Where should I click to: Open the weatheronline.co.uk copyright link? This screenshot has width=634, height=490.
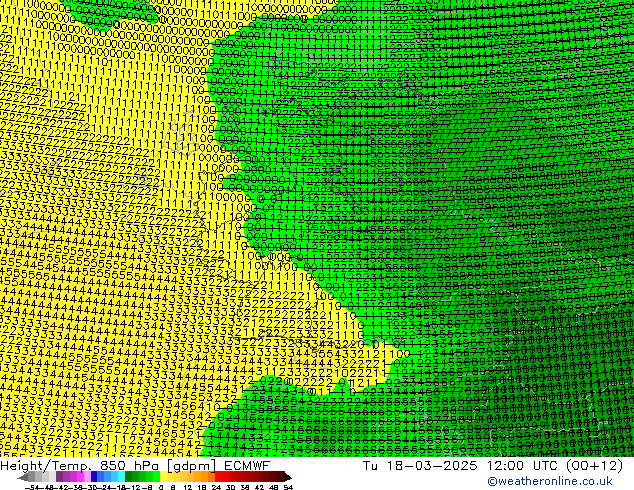(x=550, y=481)
